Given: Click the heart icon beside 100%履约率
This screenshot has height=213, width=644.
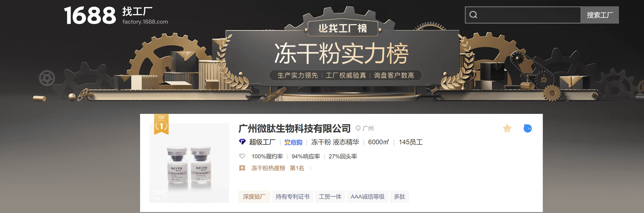Looking at the screenshot, I should pos(242,156).
